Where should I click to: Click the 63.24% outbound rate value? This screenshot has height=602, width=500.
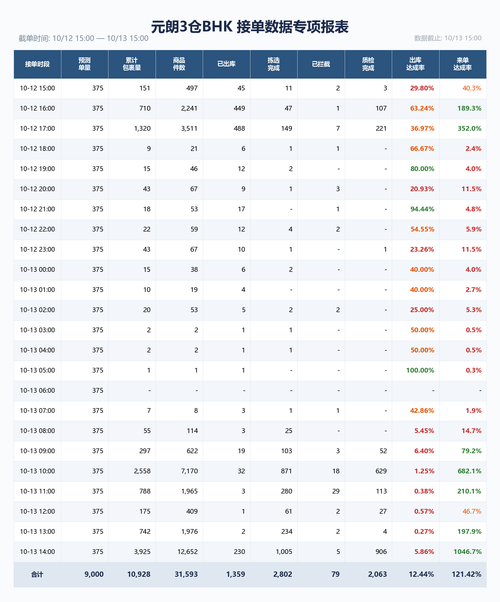coord(422,108)
